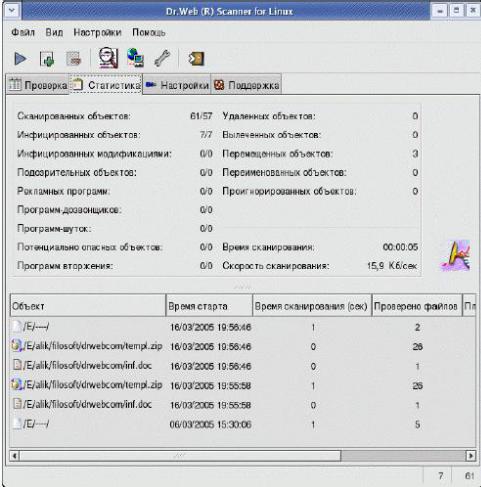Click the scan speed value 15,9 Кб/сек
This screenshot has height=487, width=481.
392,266
